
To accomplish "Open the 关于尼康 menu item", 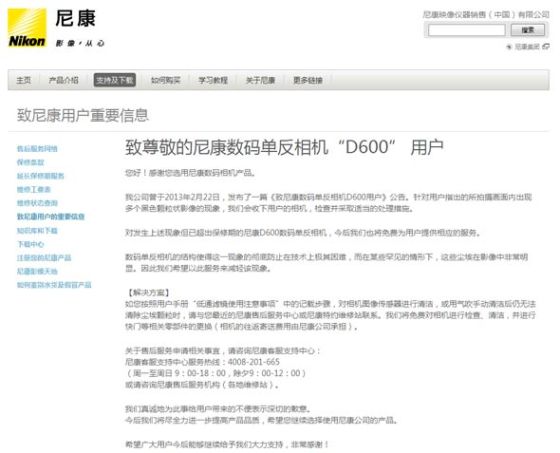I will (260, 80).
